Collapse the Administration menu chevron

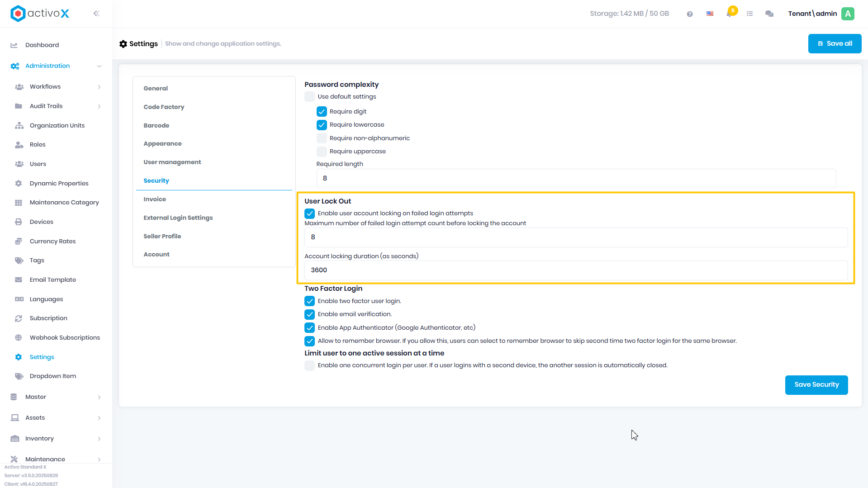point(99,66)
